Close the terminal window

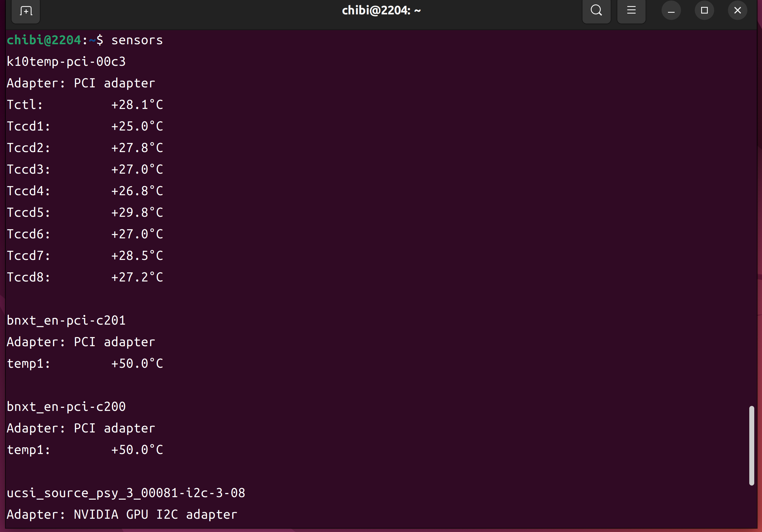(737, 11)
